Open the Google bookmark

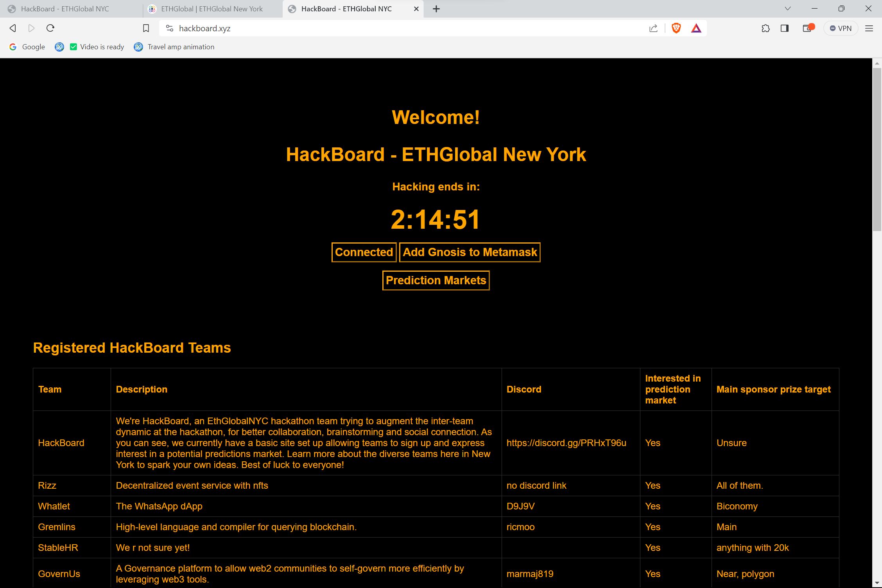click(x=27, y=47)
